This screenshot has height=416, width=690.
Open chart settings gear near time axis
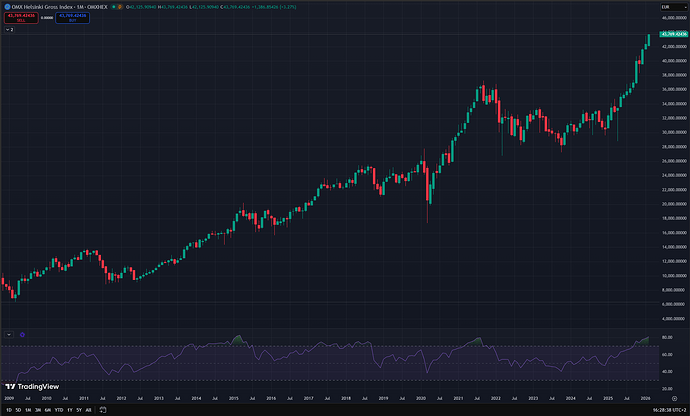tap(674, 398)
